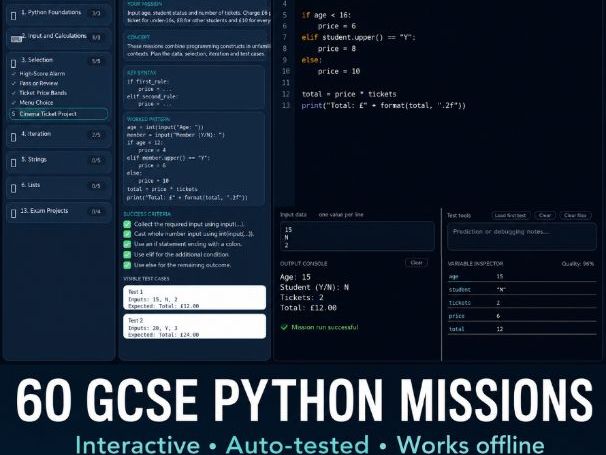
Task: Click line number 12 in the gutter
Action: pos(286,94)
